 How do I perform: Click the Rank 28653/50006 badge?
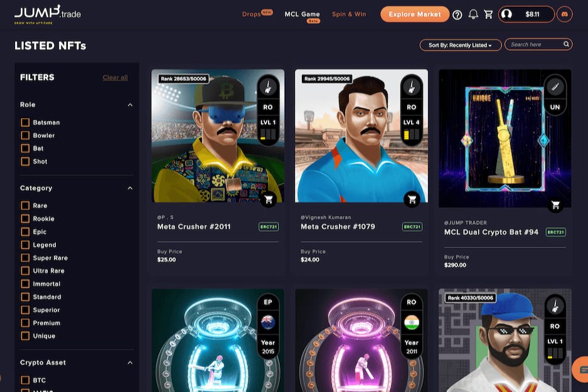pyautogui.click(x=183, y=78)
